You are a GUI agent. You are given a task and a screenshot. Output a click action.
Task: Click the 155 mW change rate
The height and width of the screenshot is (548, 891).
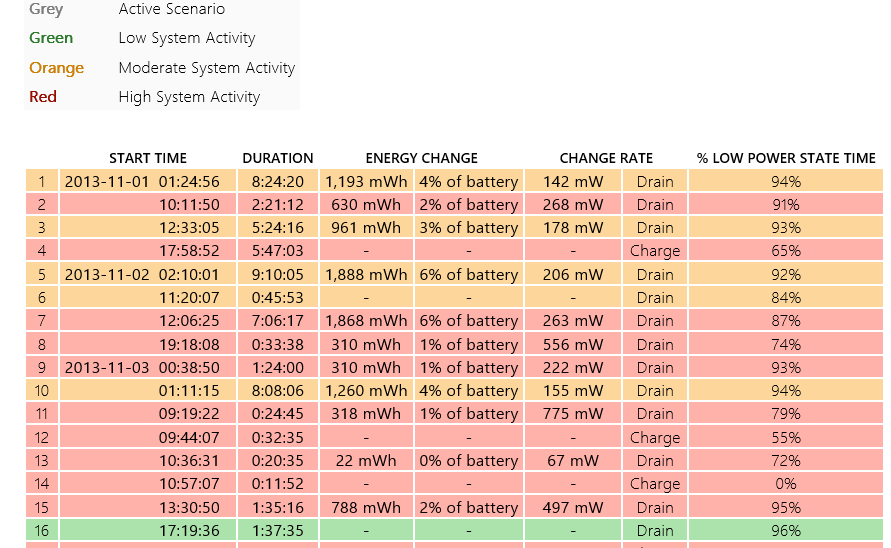point(572,391)
